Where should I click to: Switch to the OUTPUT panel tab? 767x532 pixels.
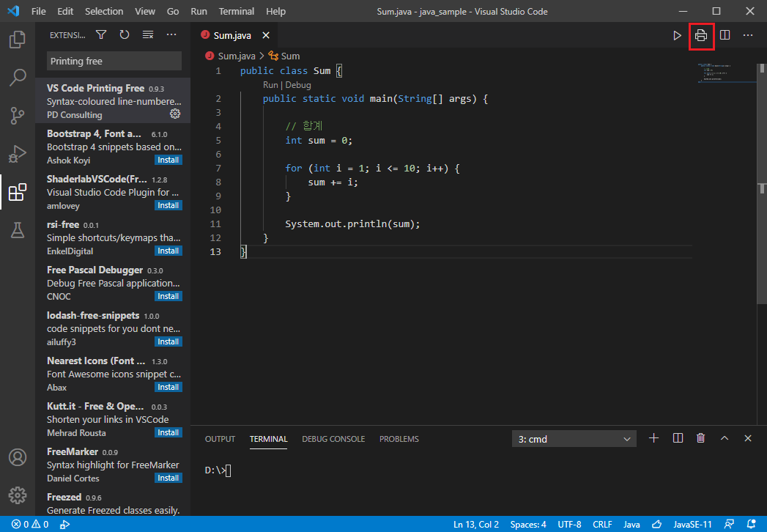point(220,439)
